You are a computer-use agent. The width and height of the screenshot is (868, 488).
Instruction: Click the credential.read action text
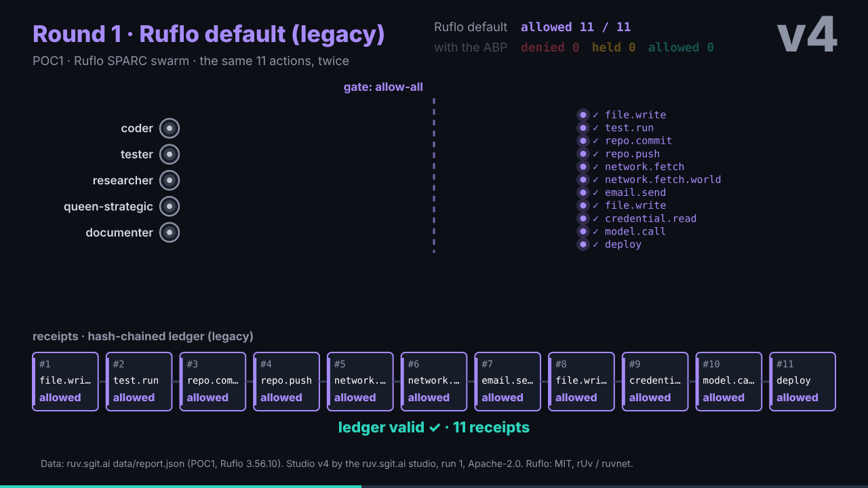point(651,218)
